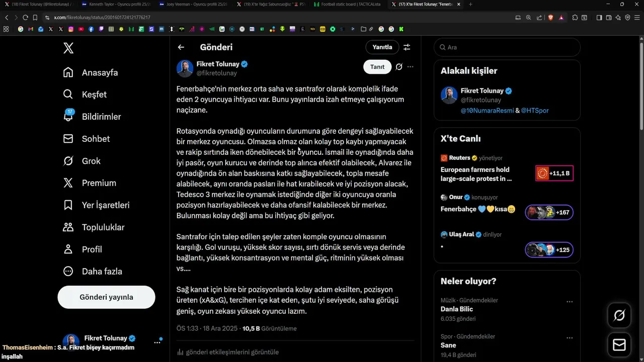Open Facebook bookmark icon
This screenshot has height=362, width=644.
pyautogui.click(x=91, y=29)
